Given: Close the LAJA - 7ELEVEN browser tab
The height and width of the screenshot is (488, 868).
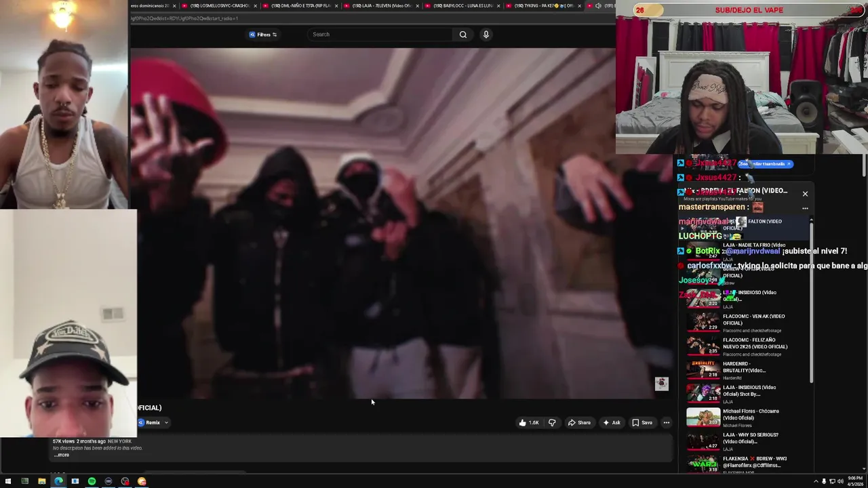Looking at the screenshot, I should (417, 5).
